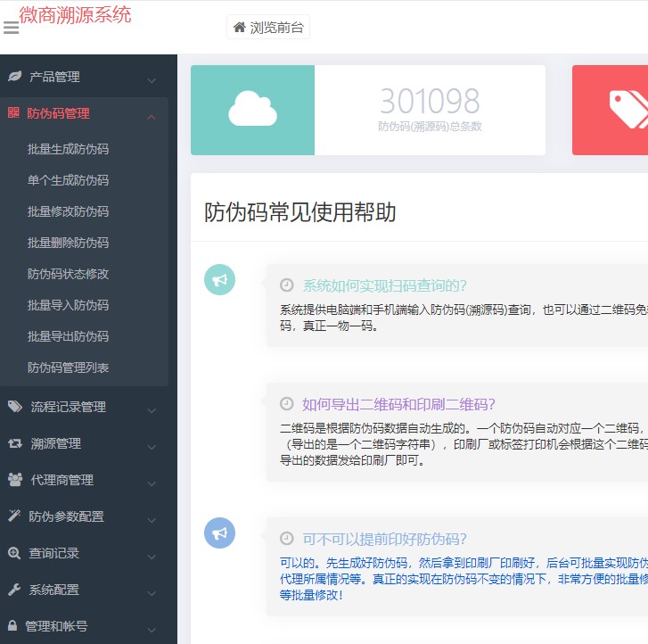
Task: Click the tag icon on red card
Action: tap(628, 109)
